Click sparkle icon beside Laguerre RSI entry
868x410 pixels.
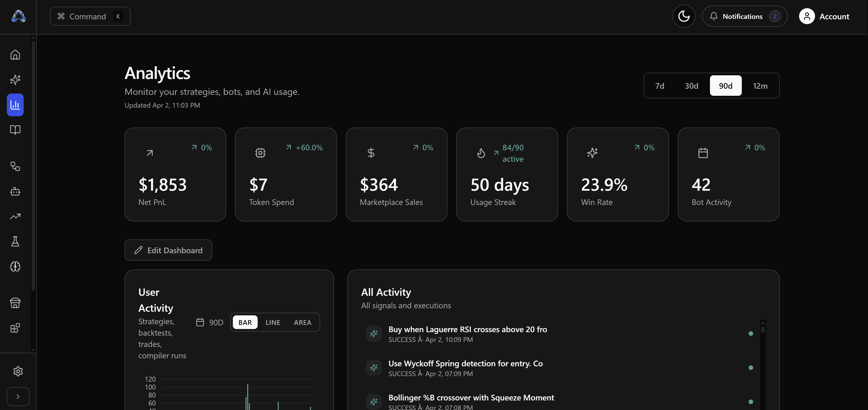(x=374, y=334)
